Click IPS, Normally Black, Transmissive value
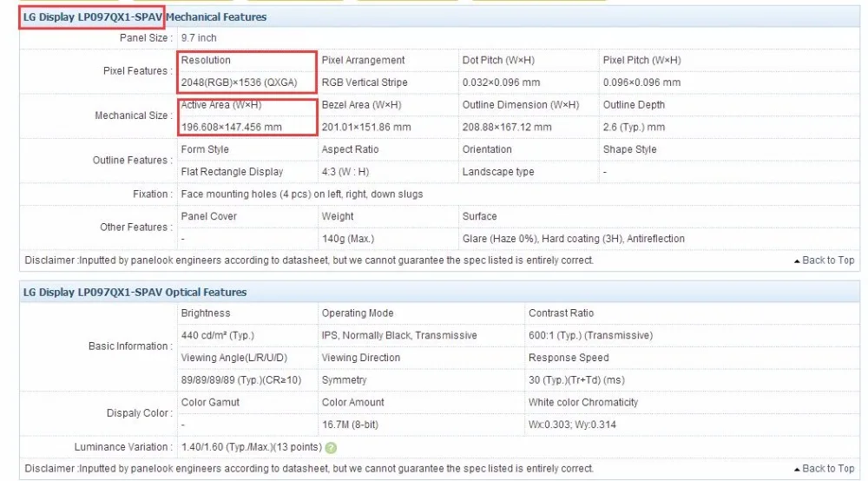Screen dimensions: 868x481 399,335
